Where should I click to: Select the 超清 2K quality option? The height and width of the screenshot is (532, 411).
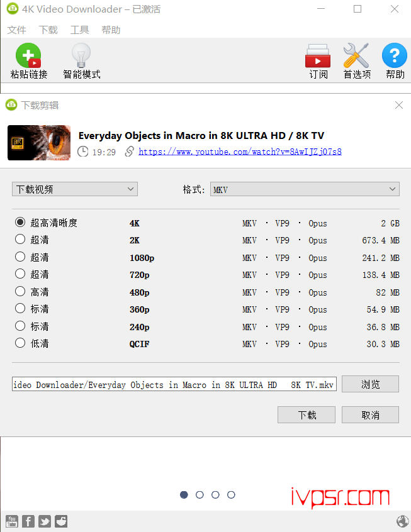point(20,239)
